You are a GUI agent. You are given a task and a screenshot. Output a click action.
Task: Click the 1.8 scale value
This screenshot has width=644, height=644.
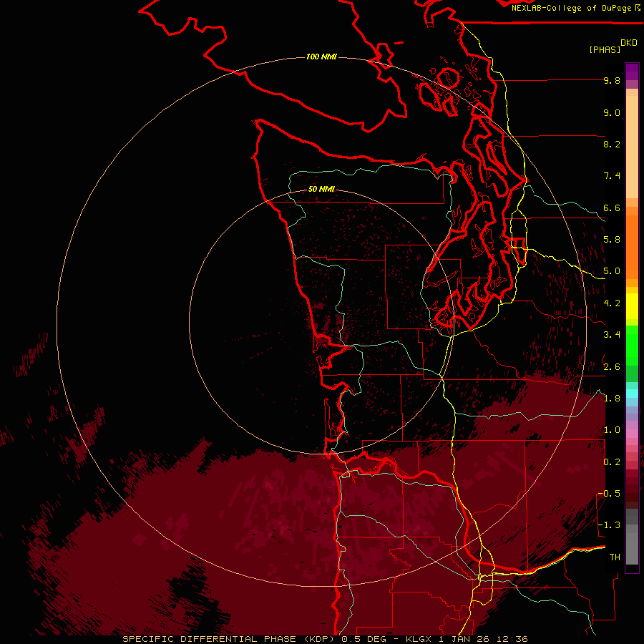(612, 398)
